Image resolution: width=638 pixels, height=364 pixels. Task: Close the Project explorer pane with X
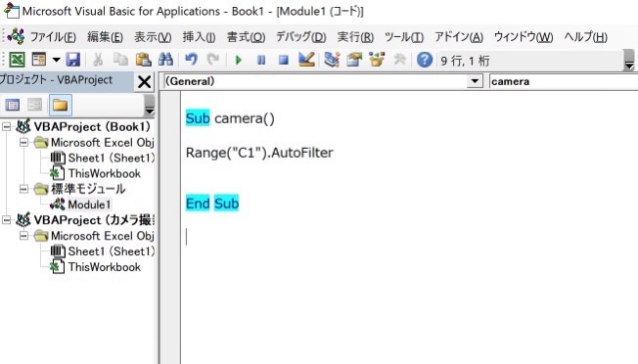(144, 82)
